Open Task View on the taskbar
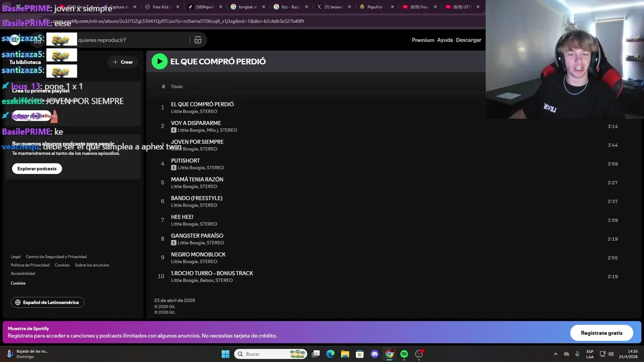The width and height of the screenshot is (644, 362). click(316, 354)
